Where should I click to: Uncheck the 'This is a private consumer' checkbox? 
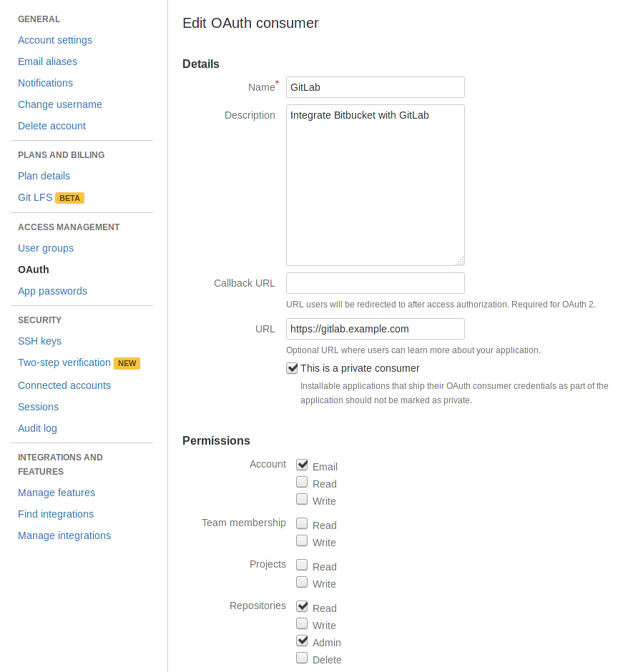pos(292,368)
